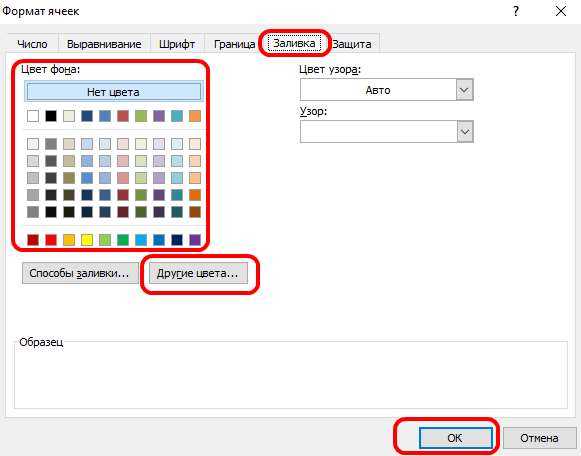This screenshot has height=456, width=581.
Task: Open Другие цвета dialog
Action: point(198,273)
